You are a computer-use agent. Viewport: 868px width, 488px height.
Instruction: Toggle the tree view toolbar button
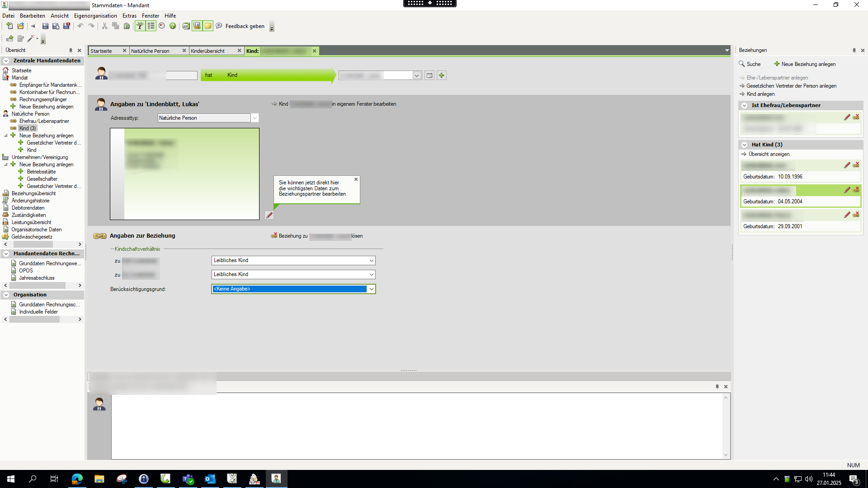[x=140, y=26]
